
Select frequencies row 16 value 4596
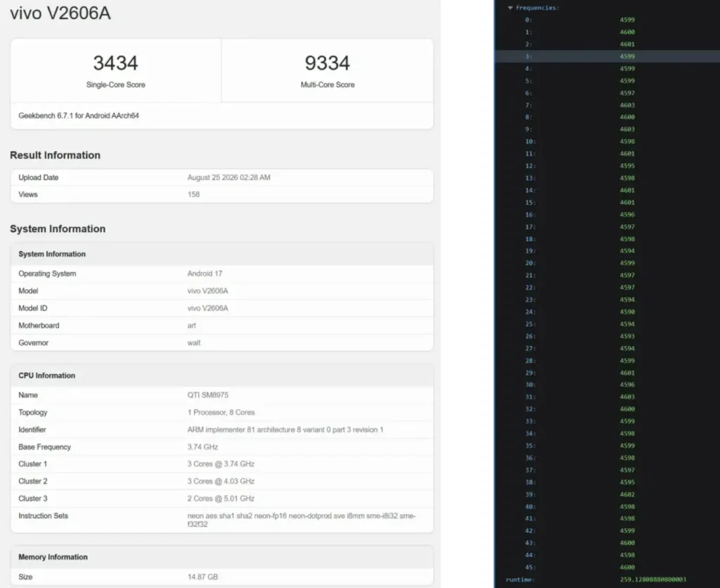[x=627, y=215]
